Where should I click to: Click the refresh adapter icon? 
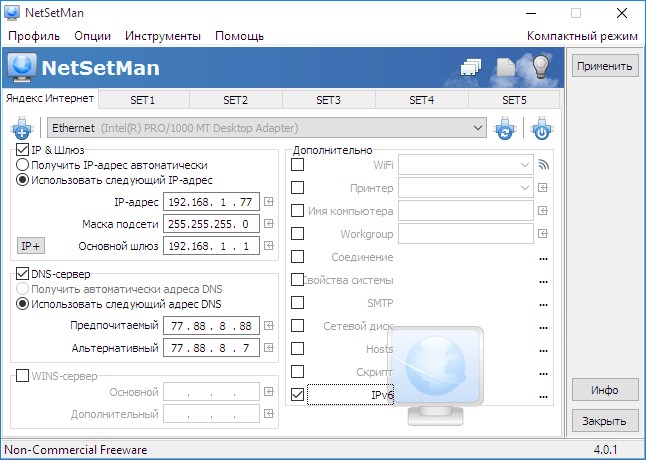(x=505, y=128)
